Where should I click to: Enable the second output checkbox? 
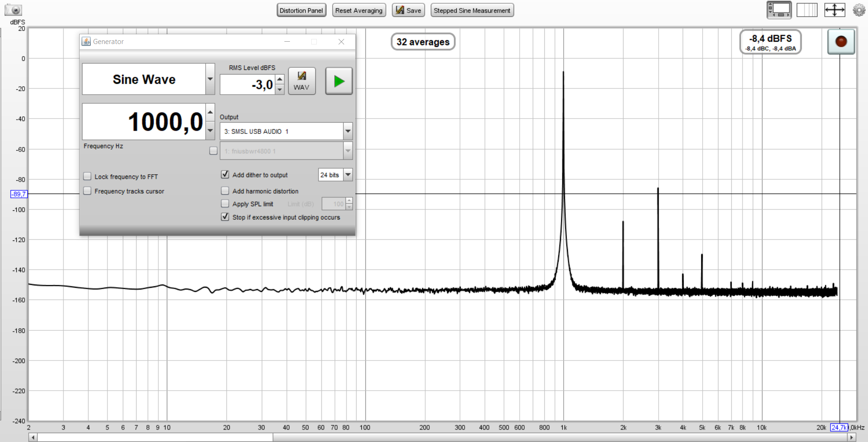[214, 151]
